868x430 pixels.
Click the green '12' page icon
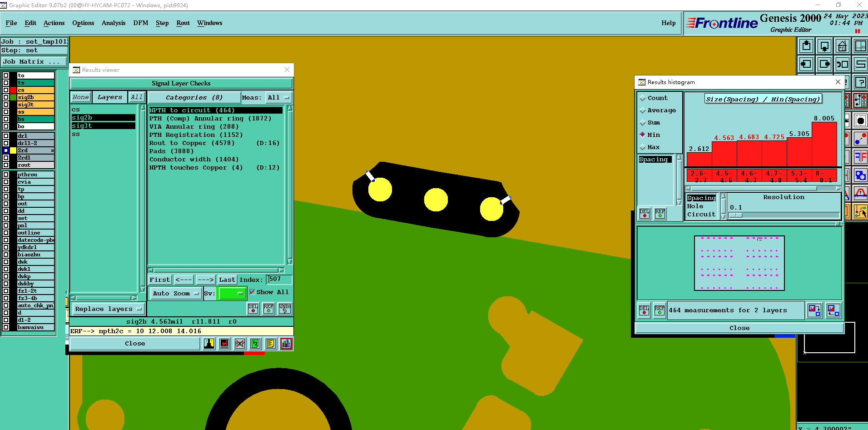[x=255, y=344]
